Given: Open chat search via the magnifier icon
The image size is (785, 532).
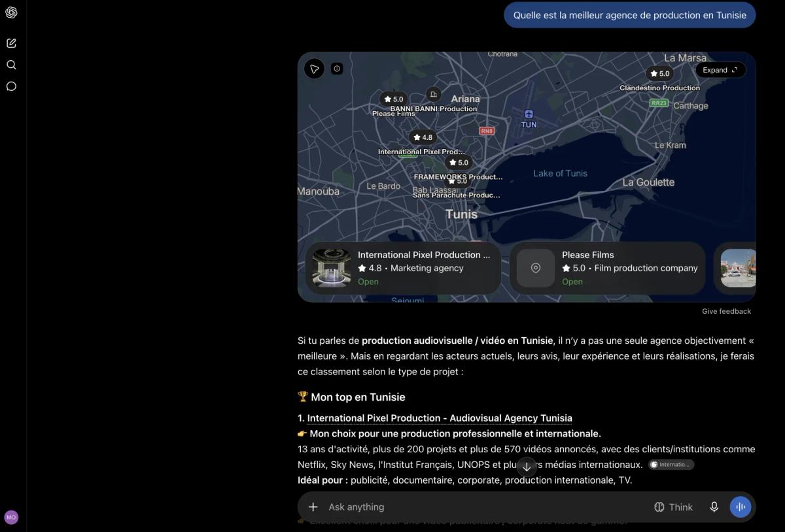Looking at the screenshot, I should [x=11, y=65].
